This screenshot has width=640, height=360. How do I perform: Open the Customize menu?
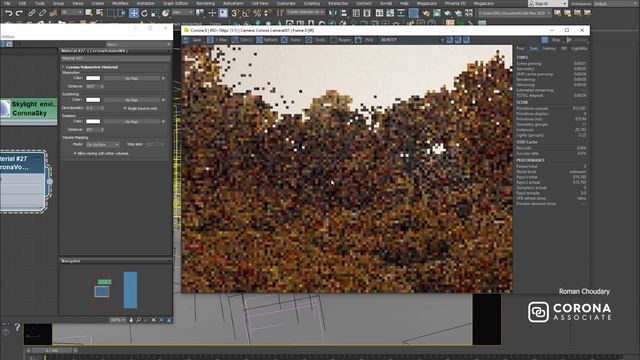pyautogui.click(x=286, y=3)
